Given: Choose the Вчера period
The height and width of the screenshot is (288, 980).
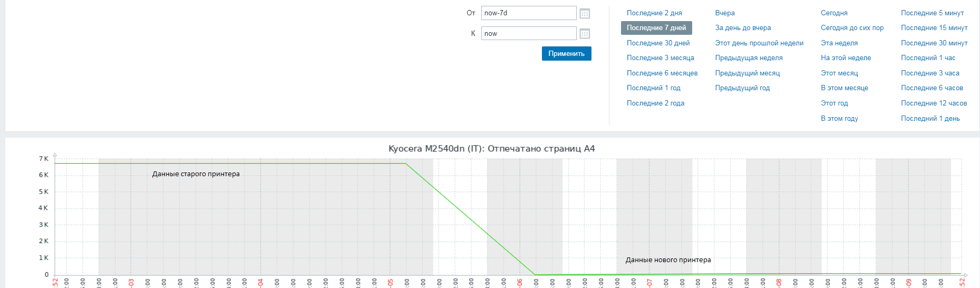Looking at the screenshot, I should [725, 13].
